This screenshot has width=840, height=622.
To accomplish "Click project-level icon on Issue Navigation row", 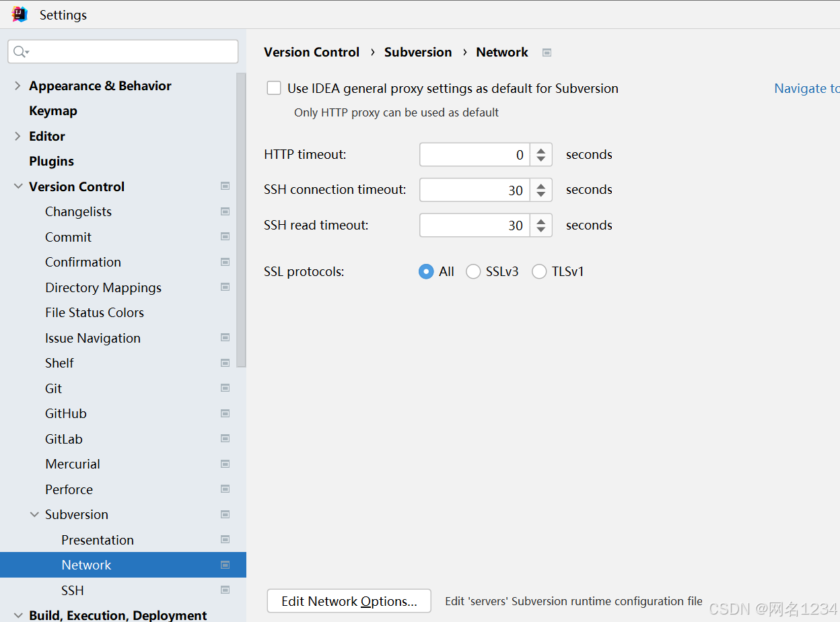I will 225,338.
